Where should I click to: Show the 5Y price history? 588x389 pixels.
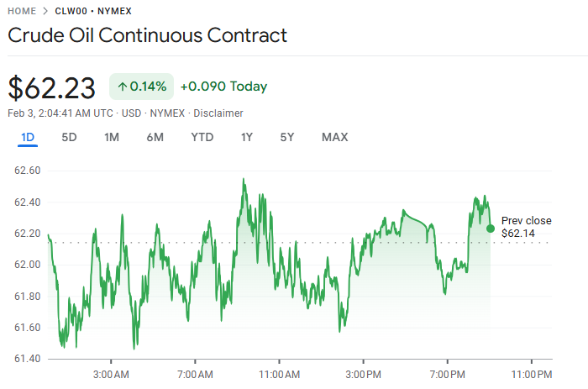click(287, 137)
